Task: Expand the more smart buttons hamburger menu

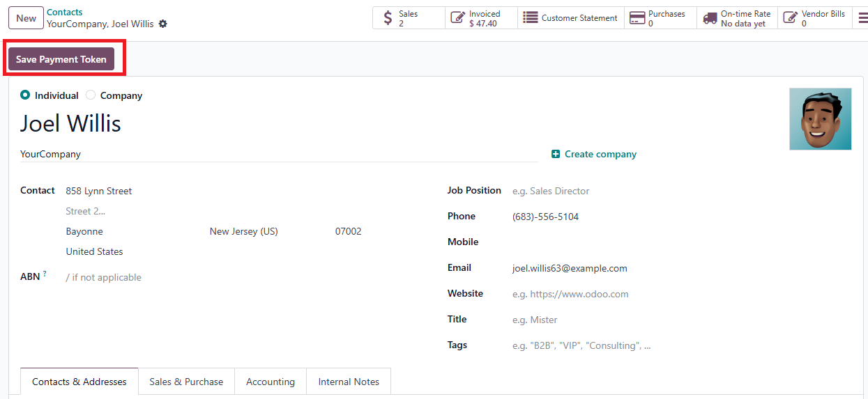Action: click(x=862, y=18)
